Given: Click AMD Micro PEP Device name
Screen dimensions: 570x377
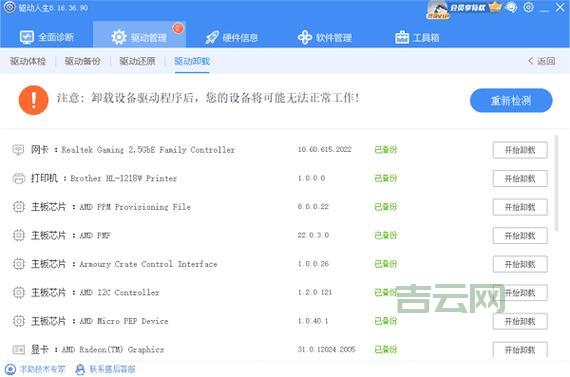Looking at the screenshot, I should 124,321.
